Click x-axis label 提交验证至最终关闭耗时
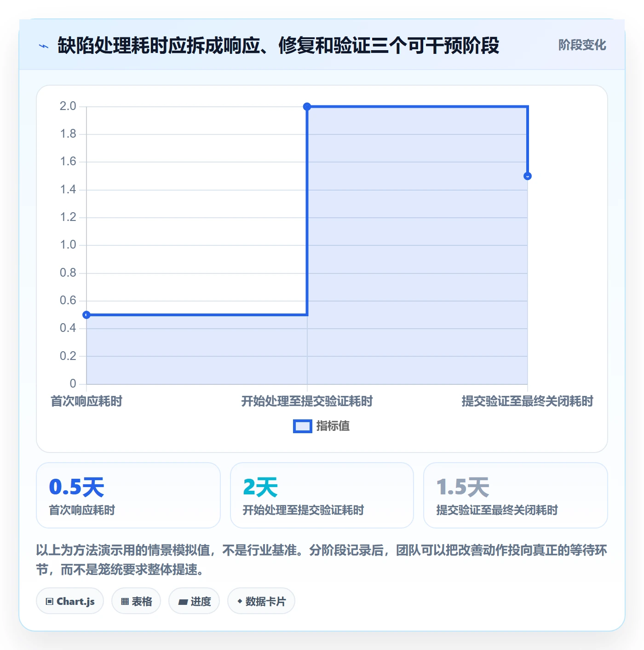The height and width of the screenshot is (650, 644). (x=528, y=401)
